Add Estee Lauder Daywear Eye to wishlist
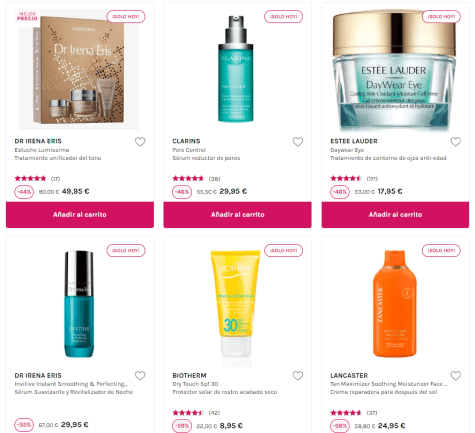Viewport: 475px width, 433px height. [x=456, y=142]
